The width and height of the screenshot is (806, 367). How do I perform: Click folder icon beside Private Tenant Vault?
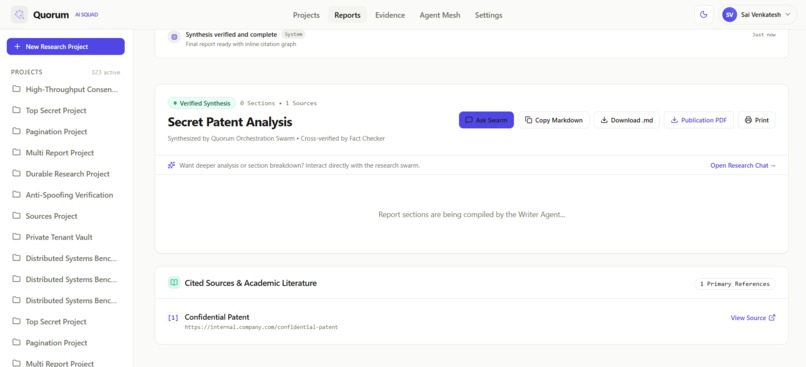click(x=16, y=237)
